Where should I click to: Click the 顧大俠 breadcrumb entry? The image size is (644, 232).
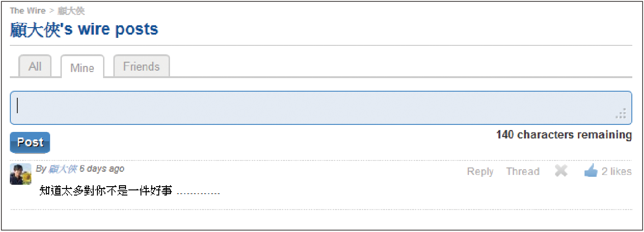click(x=71, y=11)
